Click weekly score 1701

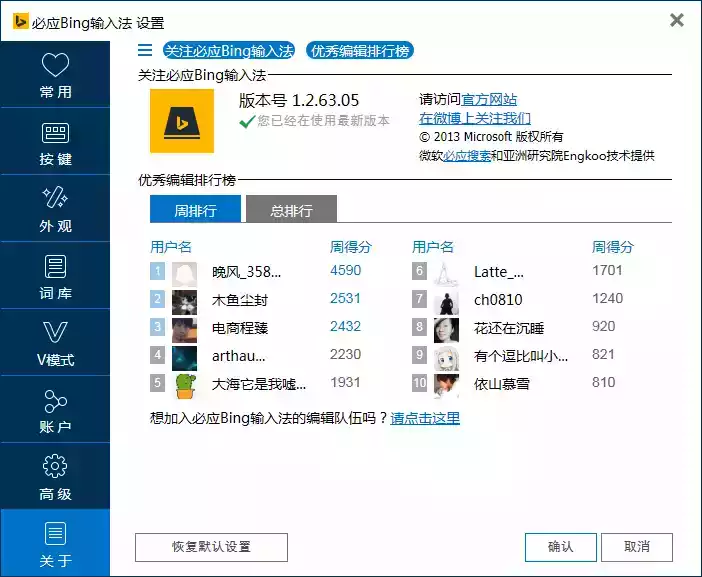607,270
